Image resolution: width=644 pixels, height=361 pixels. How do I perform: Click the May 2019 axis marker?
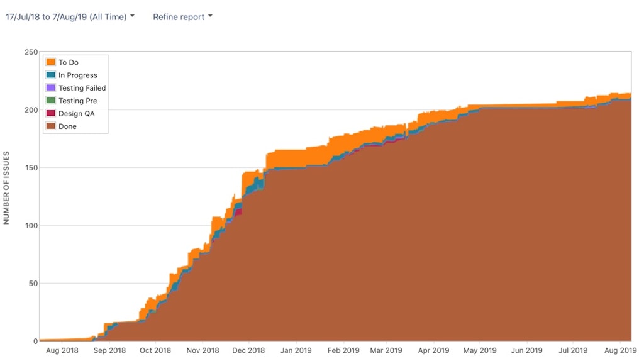point(480,350)
